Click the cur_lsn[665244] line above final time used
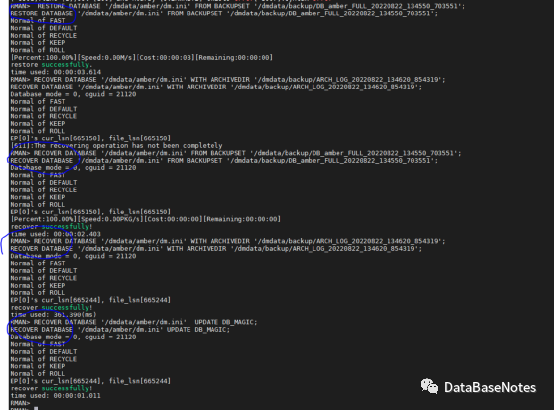The height and width of the screenshot is (410, 554). [x=91, y=381]
